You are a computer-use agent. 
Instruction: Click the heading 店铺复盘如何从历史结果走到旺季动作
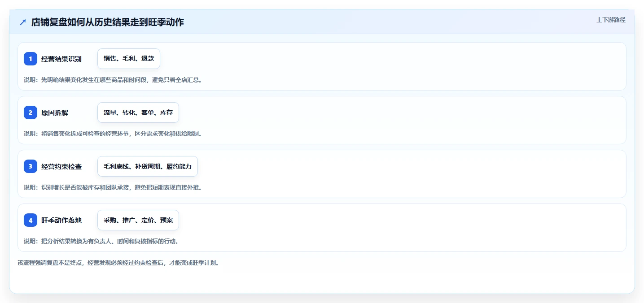(x=108, y=22)
